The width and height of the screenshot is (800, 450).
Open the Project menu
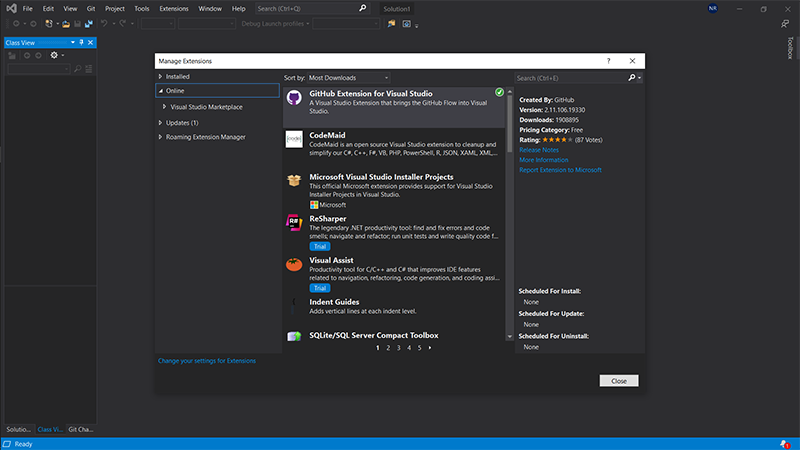click(114, 8)
